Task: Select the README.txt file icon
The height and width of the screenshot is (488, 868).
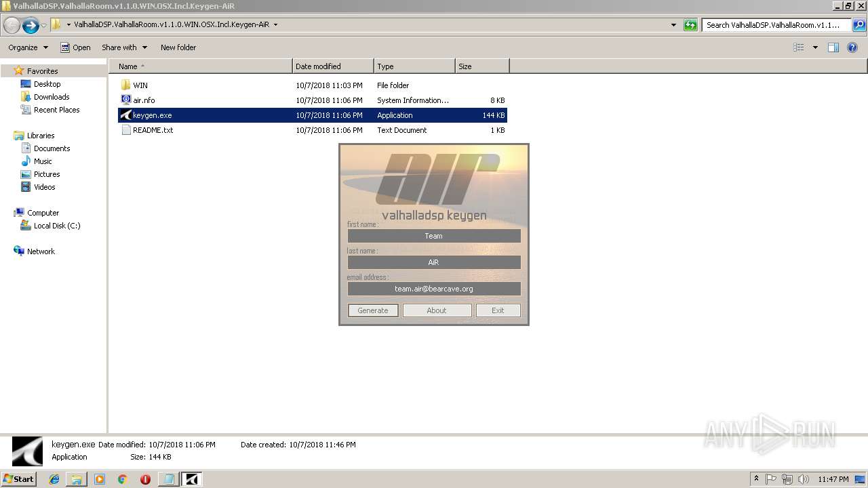Action: click(x=125, y=130)
